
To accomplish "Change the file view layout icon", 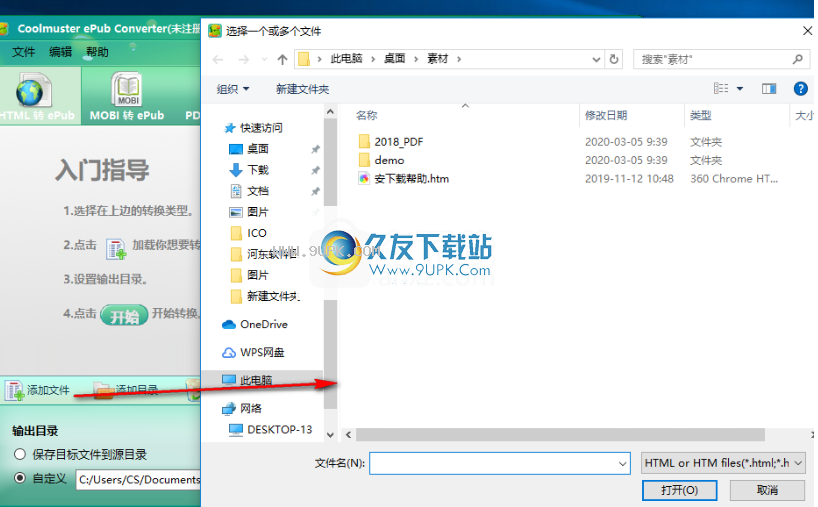I will tap(721, 89).
